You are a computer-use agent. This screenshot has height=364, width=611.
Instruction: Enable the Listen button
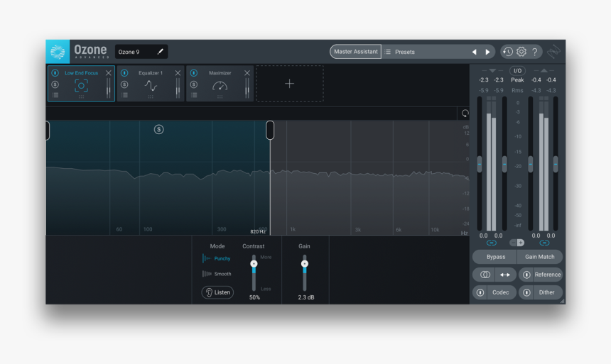pos(217,292)
